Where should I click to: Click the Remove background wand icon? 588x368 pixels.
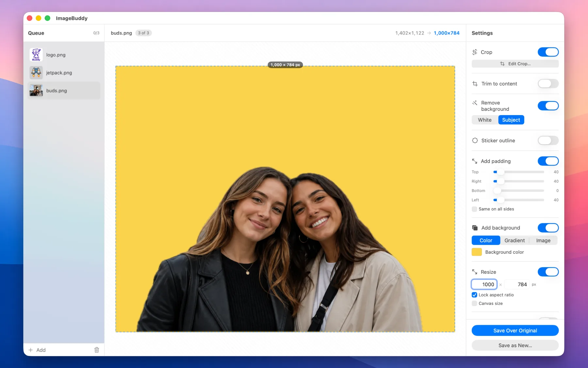pyautogui.click(x=475, y=103)
